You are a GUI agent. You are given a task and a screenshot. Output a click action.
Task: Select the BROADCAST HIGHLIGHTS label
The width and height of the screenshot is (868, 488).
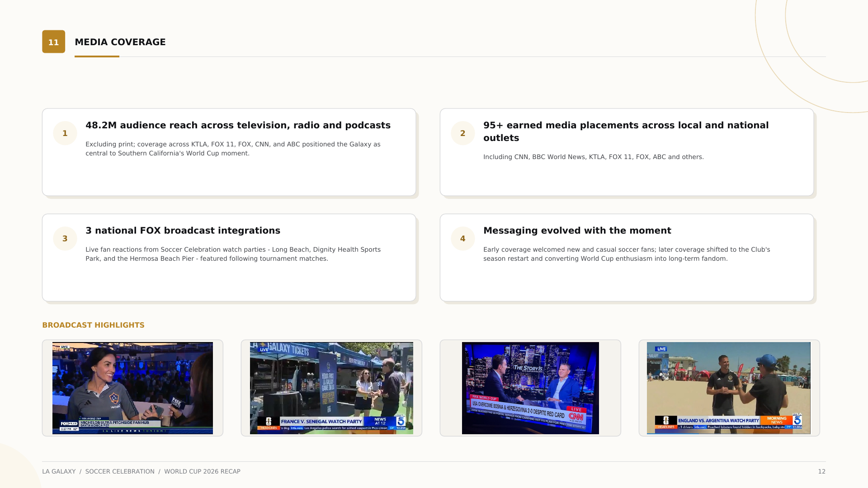click(93, 325)
